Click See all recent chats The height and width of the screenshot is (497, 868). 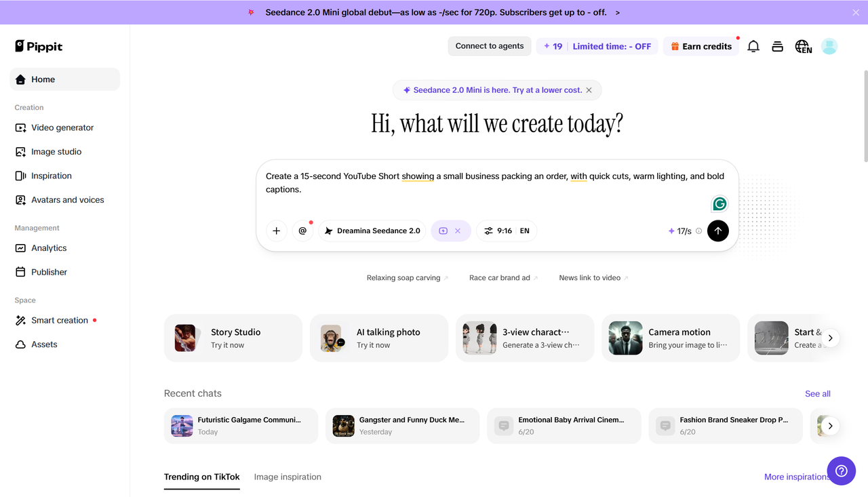point(818,394)
